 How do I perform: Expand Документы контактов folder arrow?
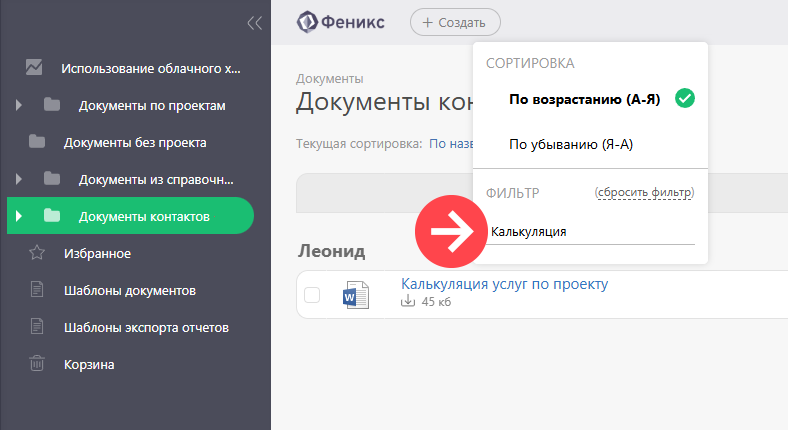(19, 216)
